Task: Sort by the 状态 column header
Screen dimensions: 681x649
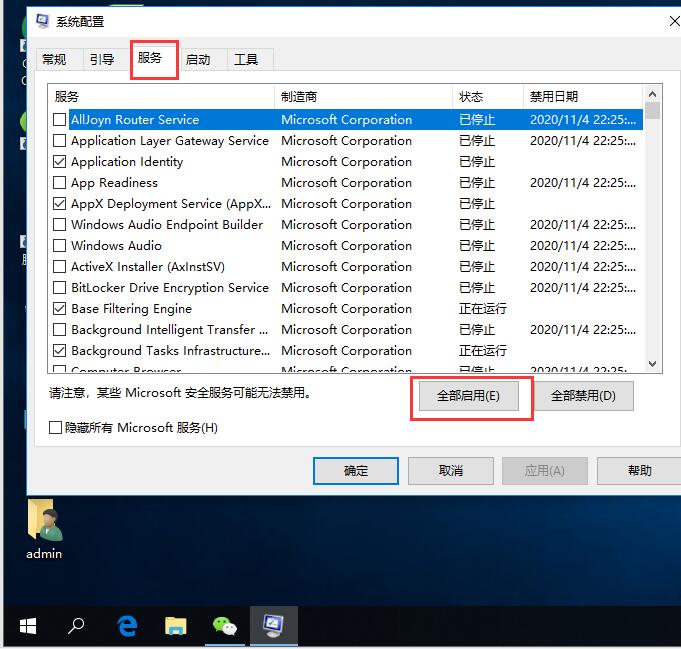Action: [488, 96]
